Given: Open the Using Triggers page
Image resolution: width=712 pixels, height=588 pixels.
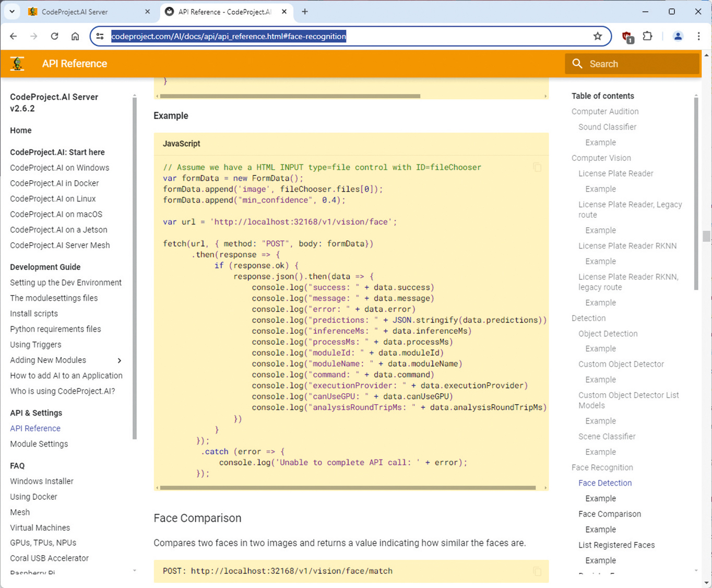Looking at the screenshot, I should click(x=35, y=345).
